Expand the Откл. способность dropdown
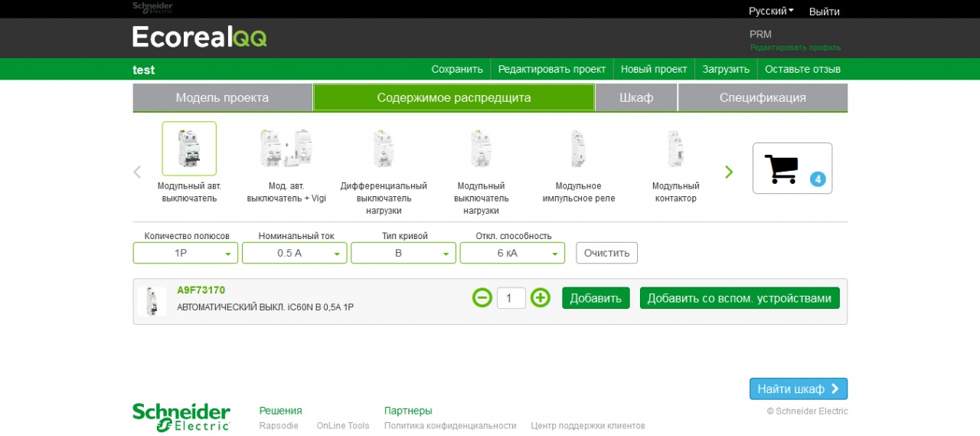The height and width of the screenshot is (436, 980). (x=512, y=253)
